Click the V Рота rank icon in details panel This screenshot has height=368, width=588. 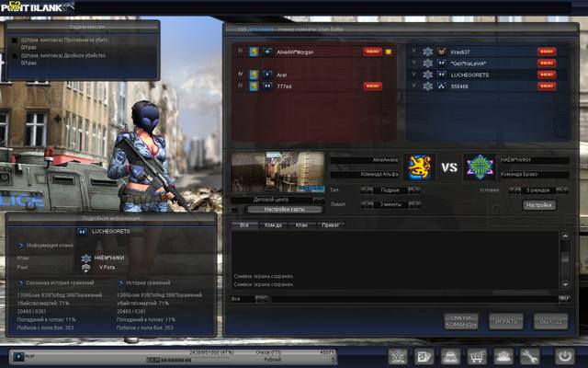86,268
